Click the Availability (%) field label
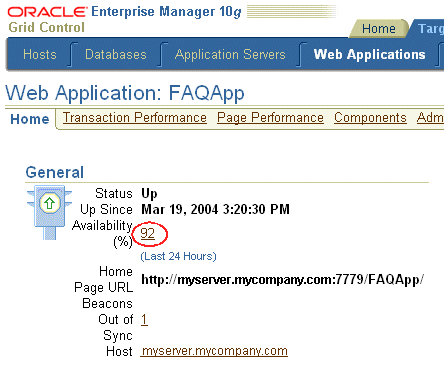The image size is (444, 376). (102, 233)
